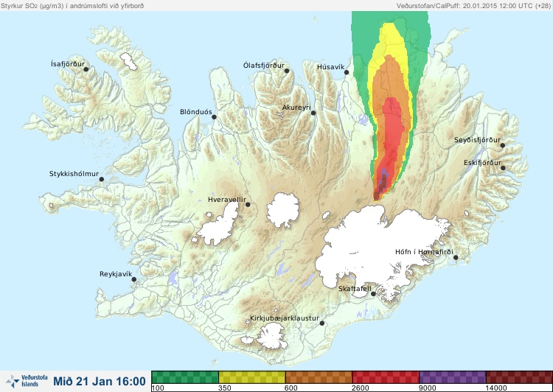Viewport: 553px width, 392px height.
Task: Click the 'Stykkishólmur' label
Action: [74, 174]
